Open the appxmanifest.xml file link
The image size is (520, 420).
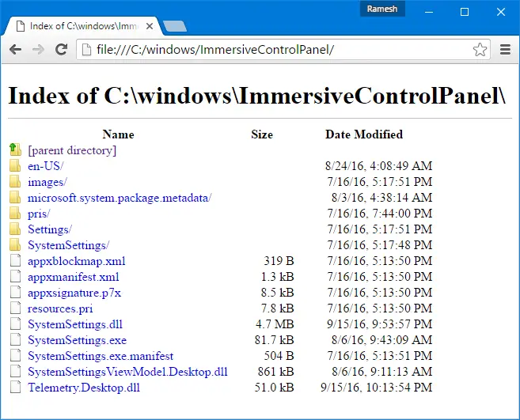point(74,277)
